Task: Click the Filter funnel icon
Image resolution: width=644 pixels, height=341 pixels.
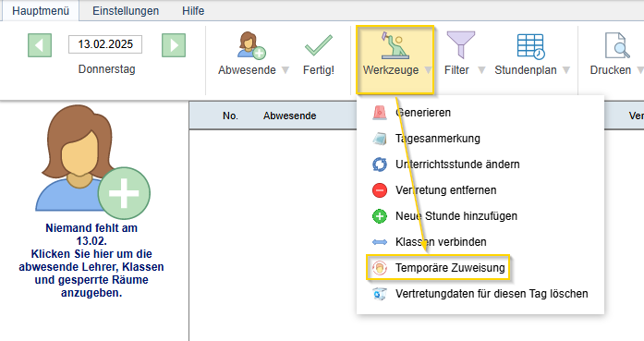Action: pos(461,44)
